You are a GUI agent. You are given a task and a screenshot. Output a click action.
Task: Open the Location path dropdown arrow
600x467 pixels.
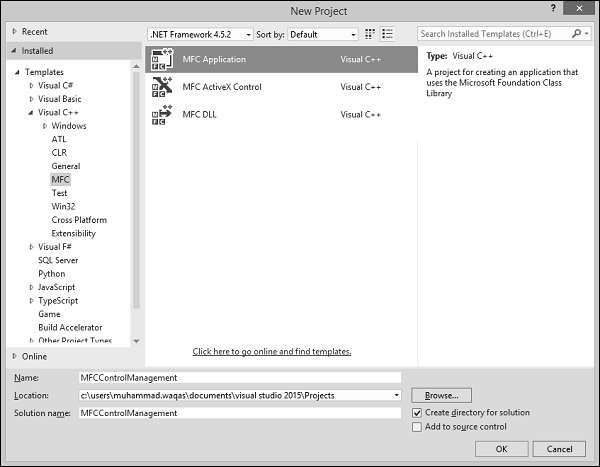pyautogui.click(x=396, y=395)
